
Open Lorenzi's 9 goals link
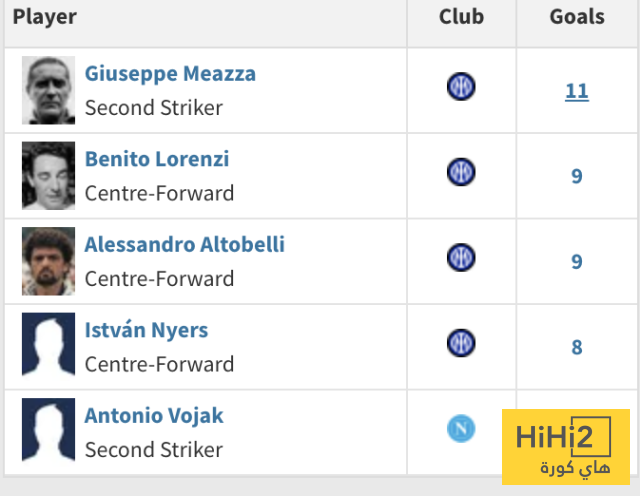point(577,177)
